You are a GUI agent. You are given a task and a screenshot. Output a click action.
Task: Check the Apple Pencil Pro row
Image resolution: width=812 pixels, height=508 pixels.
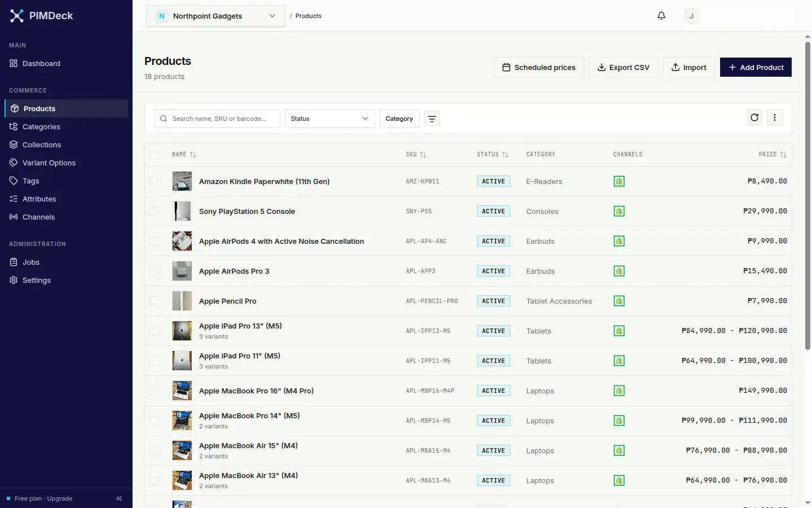[x=154, y=301]
